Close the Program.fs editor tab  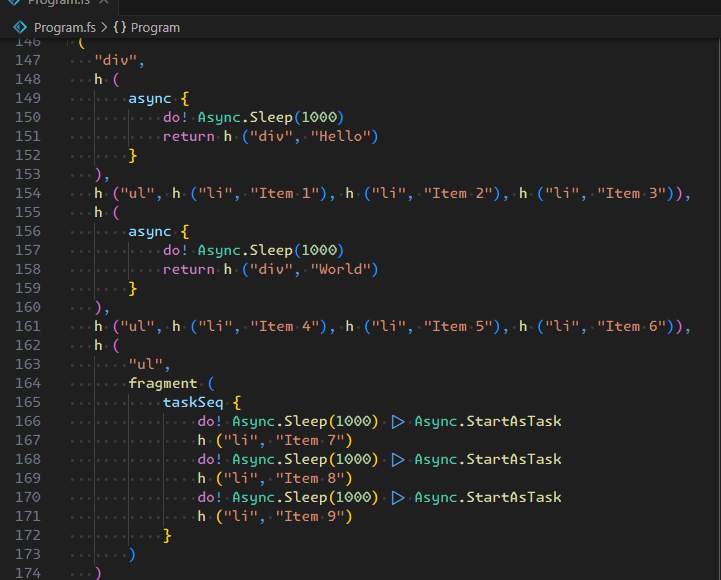[104, 2]
